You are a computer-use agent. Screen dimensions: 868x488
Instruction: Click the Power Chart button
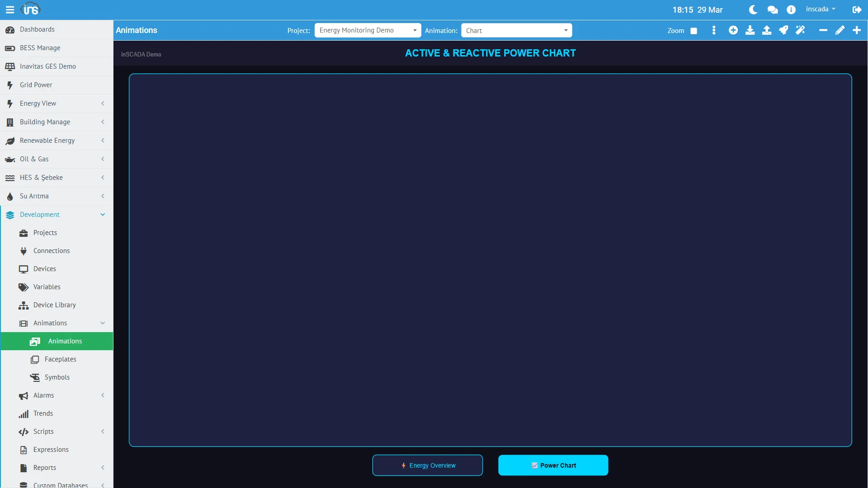click(553, 465)
